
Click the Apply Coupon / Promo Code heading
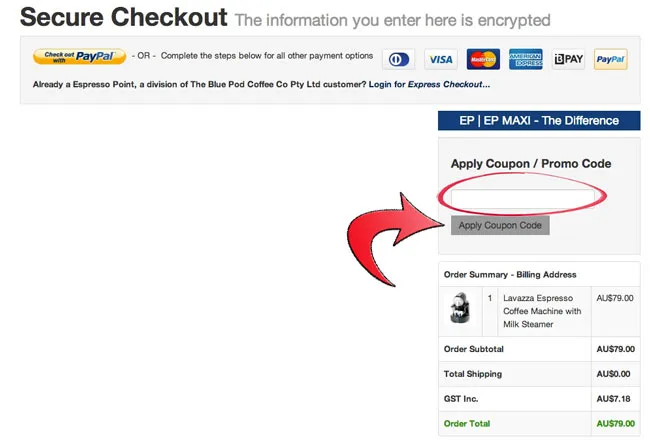click(x=531, y=164)
